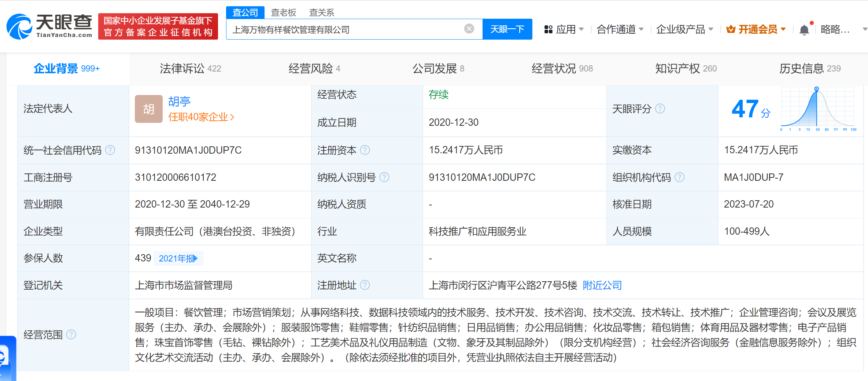Click help icon next to 经营范围
This screenshot has width=868, height=381.
click(x=71, y=334)
